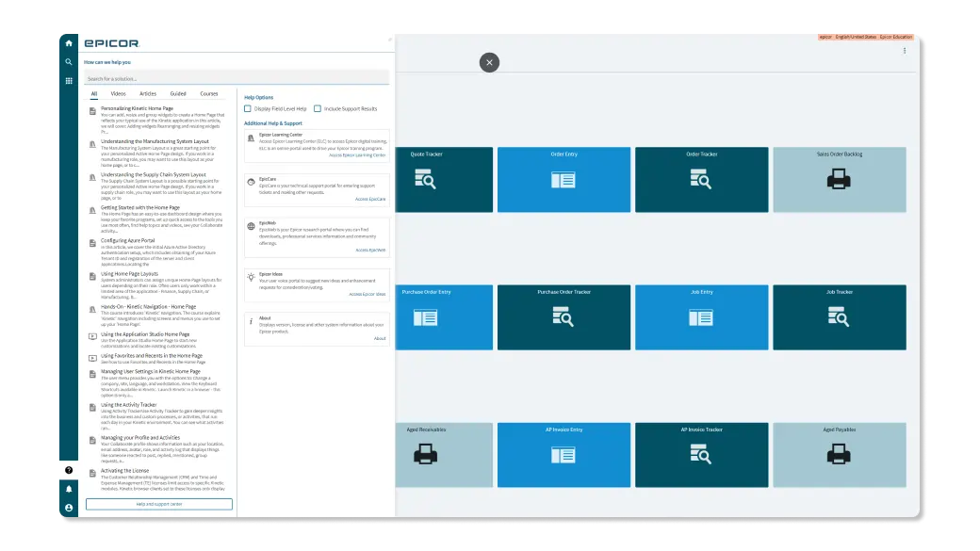Open Getting Started with the Home Page
Image resolution: width=980 pixels, height=551 pixels.
[x=140, y=207]
